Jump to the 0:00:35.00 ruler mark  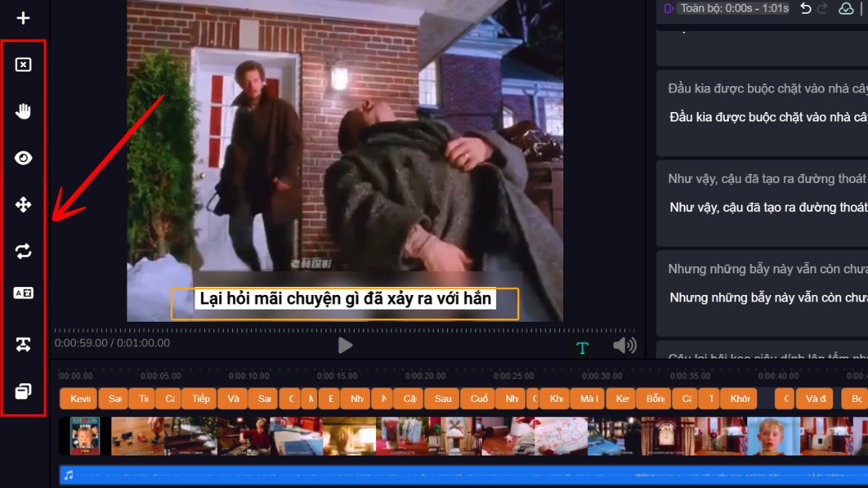pos(690,376)
